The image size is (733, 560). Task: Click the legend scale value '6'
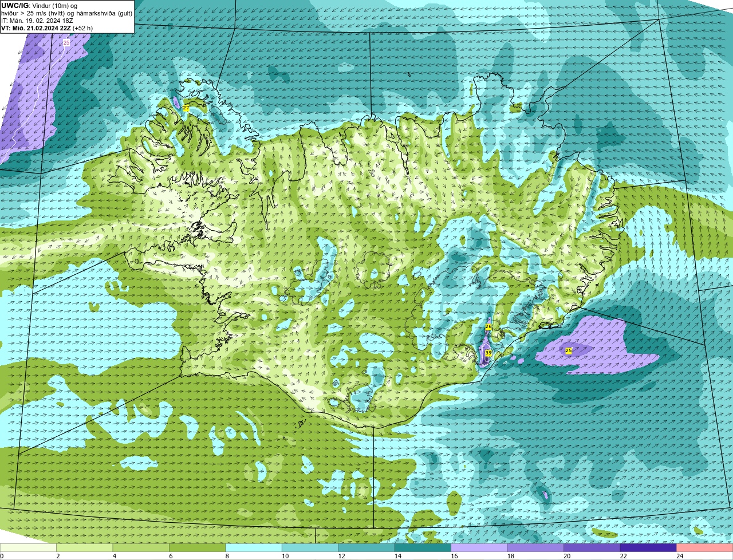[x=171, y=556]
